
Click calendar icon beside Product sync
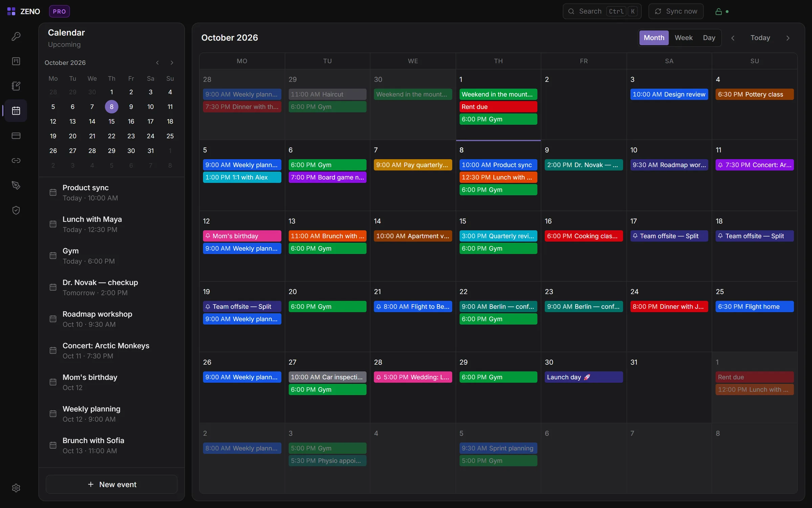click(x=53, y=193)
